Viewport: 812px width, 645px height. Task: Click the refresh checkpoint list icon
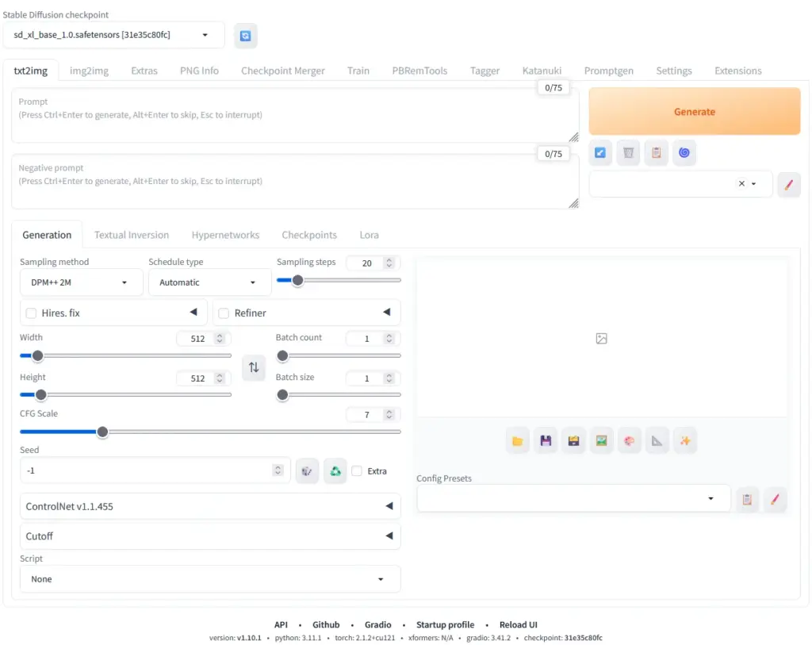245,36
